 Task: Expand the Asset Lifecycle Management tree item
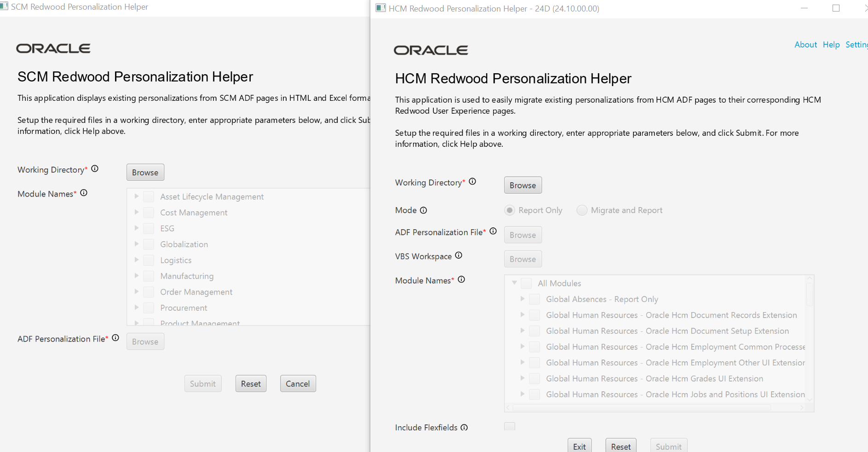pos(136,196)
